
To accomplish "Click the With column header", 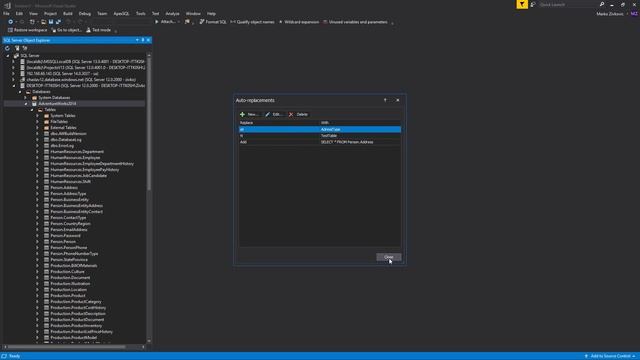I will click(x=360, y=122).
